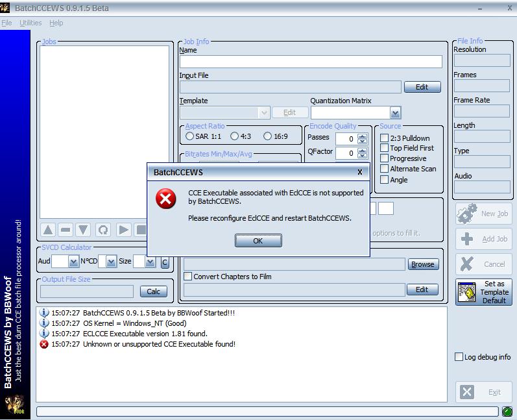517x420 pixels.
Task: Click the Output File Size field
Action: (x=87, y=291)
